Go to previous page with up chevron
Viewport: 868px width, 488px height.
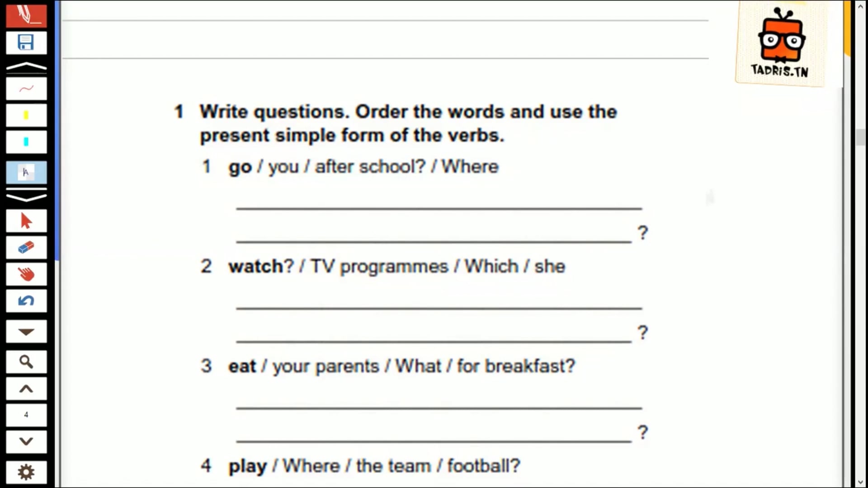[26, 389]
